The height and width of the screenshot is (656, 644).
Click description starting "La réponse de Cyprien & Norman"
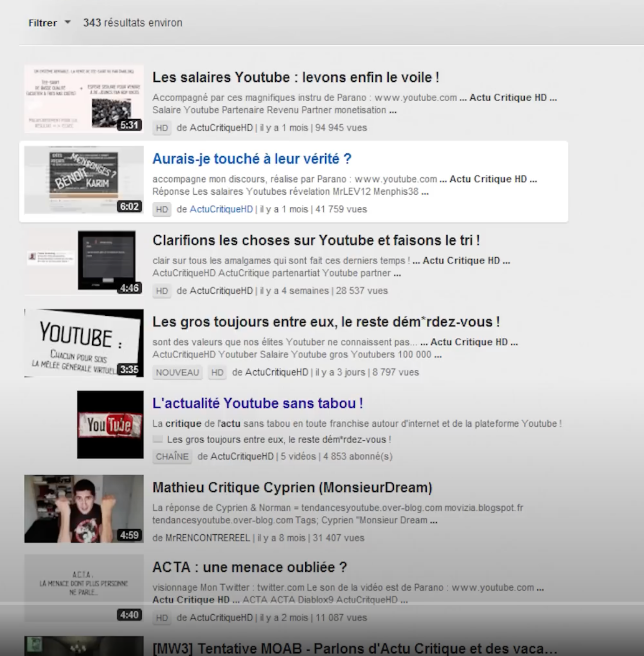pyautogui.click(x=338, y=514)
